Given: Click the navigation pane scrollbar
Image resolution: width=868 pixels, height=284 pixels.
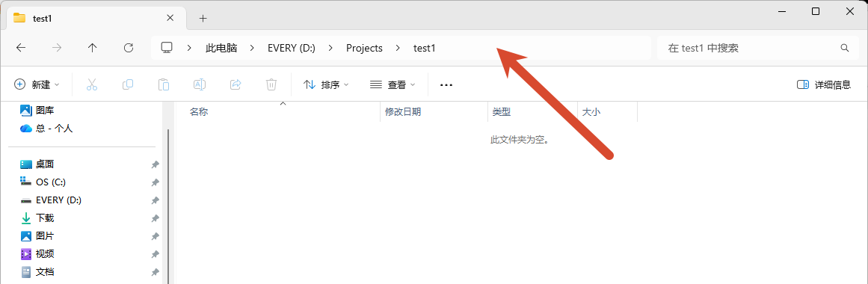Looking at the screenshot, I should click(167, 206).
